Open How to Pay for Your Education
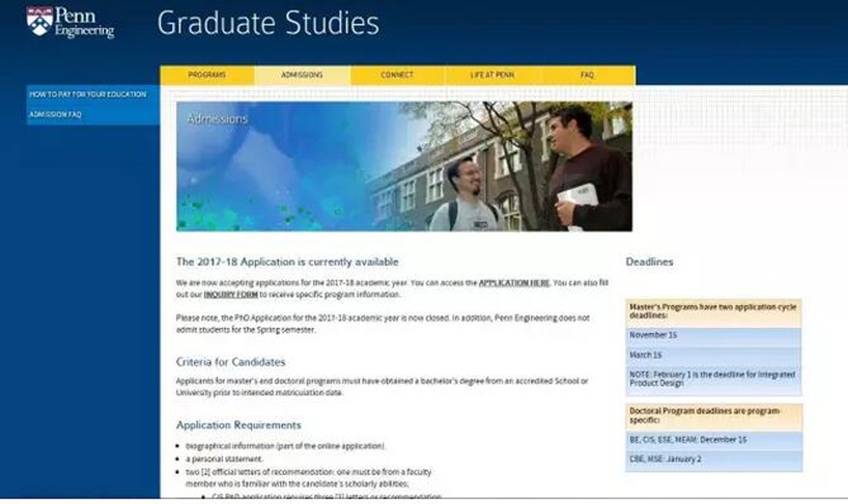The height and width of the screenshot is (504, 848). coord(87,94)
